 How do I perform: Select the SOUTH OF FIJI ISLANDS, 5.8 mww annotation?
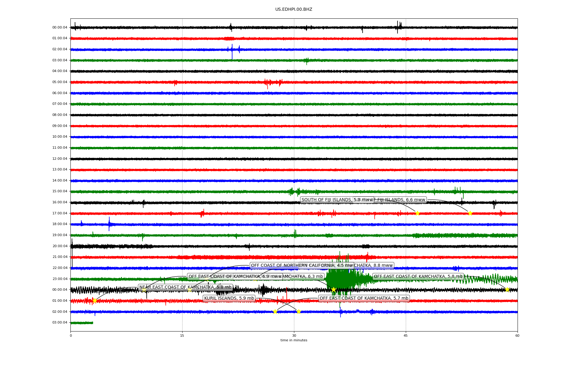point(337,200)
